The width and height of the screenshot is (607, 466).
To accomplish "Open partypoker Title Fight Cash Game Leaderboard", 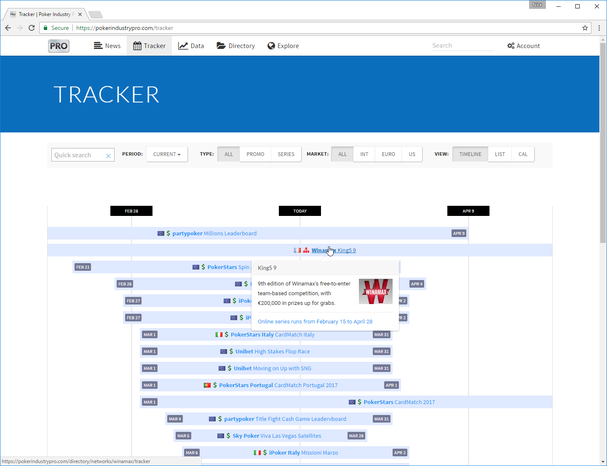I will pyautogui.click(x=285, y=419).
